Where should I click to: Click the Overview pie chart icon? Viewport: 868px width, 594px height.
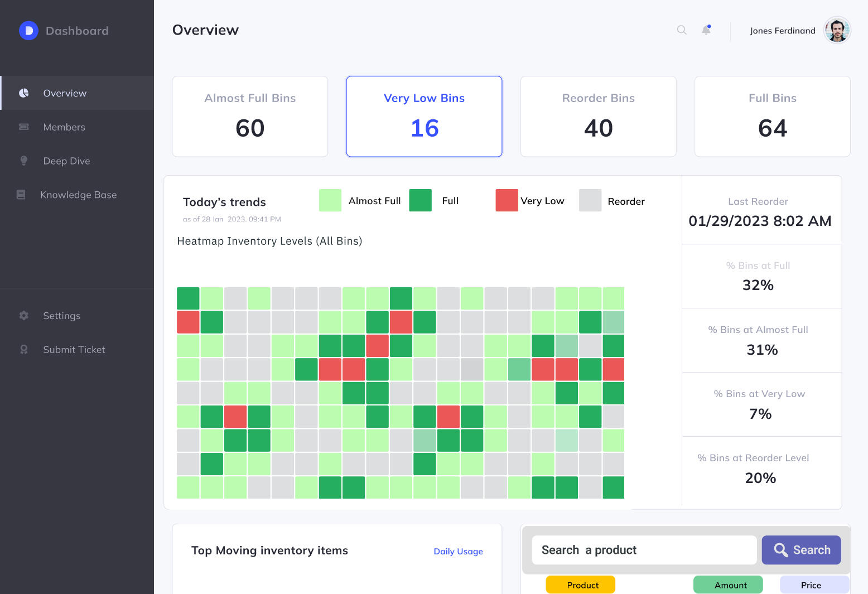[x=24, y=93]
